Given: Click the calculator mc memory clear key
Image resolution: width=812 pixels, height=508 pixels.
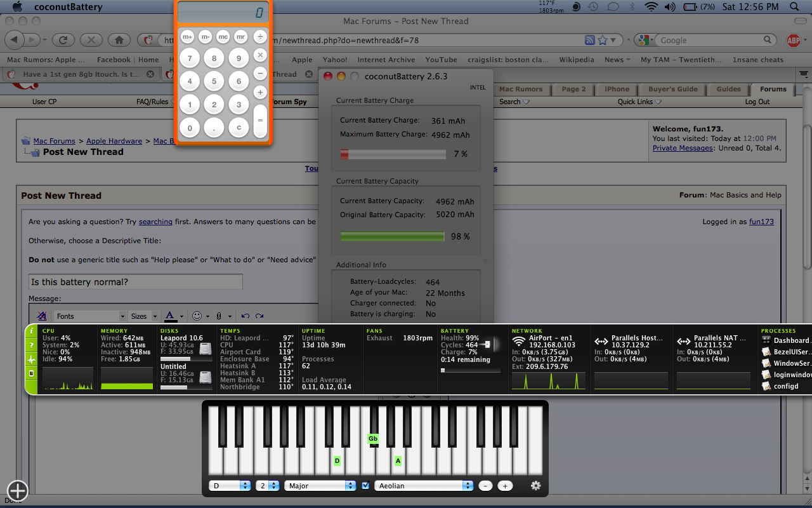Looking at the screenshot, I should [223, 37].
